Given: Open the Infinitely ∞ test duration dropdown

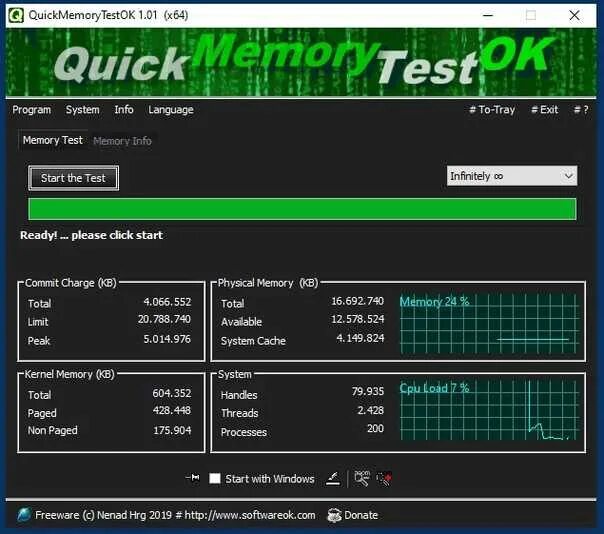Looking at the screenshot, I should click(512, 176).
